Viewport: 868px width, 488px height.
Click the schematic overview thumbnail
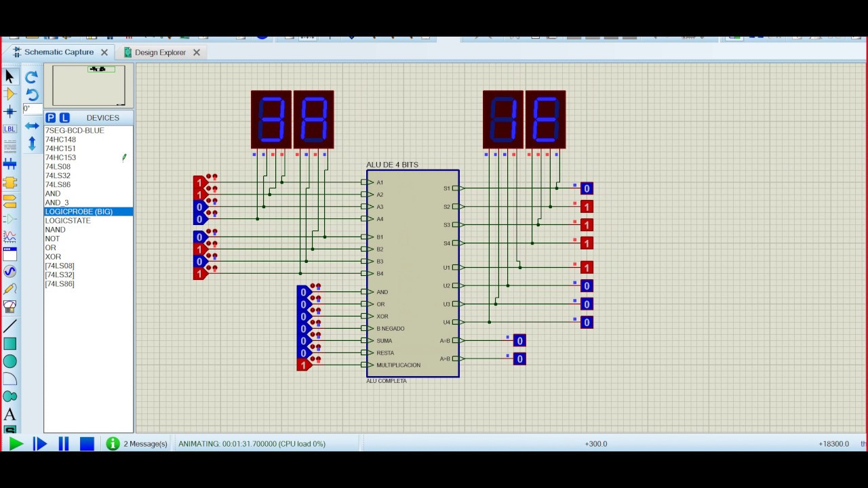(x=89, y=85)
